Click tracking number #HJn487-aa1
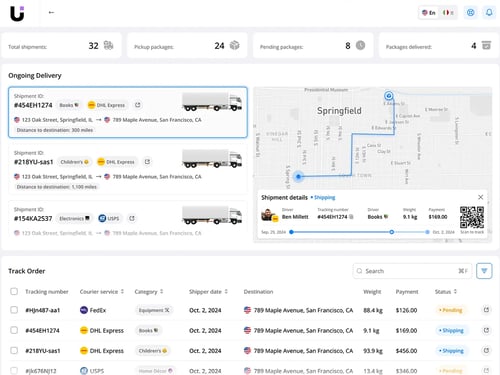The width and height of the screenshot is (500, 375). [43, 310]
